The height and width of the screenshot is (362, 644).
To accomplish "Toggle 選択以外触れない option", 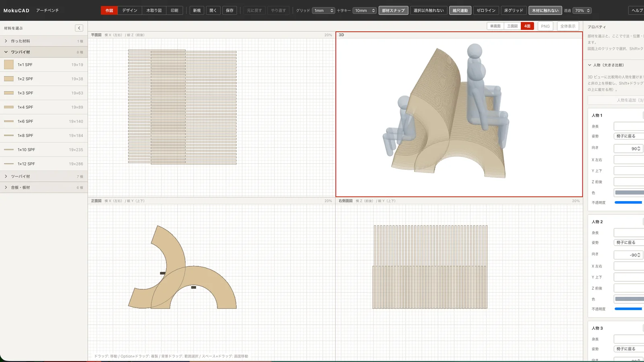I will 429,10.
